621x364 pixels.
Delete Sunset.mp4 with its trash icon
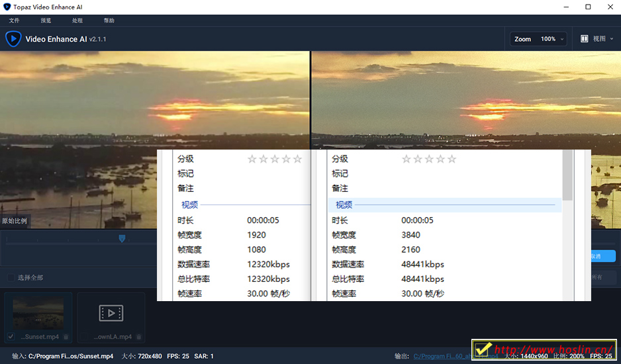click(x=66, y=337)
